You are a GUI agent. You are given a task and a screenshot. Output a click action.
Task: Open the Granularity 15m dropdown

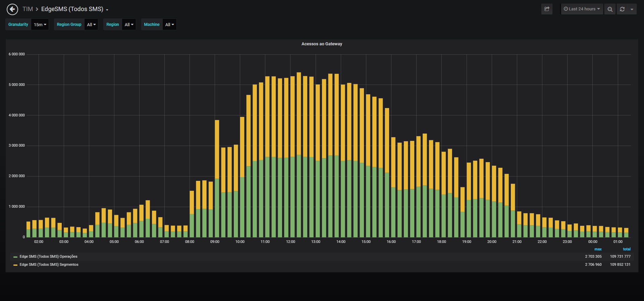tap(40, 24)
